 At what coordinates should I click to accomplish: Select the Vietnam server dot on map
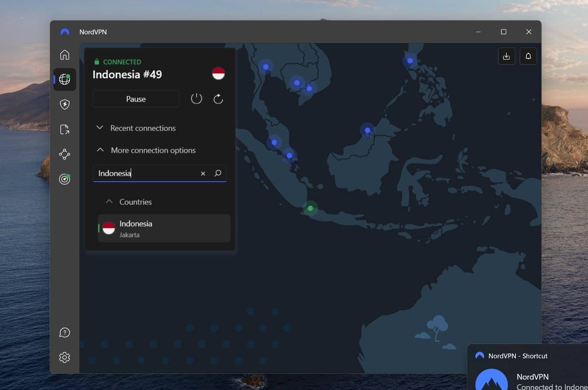(x=309, y=89)
